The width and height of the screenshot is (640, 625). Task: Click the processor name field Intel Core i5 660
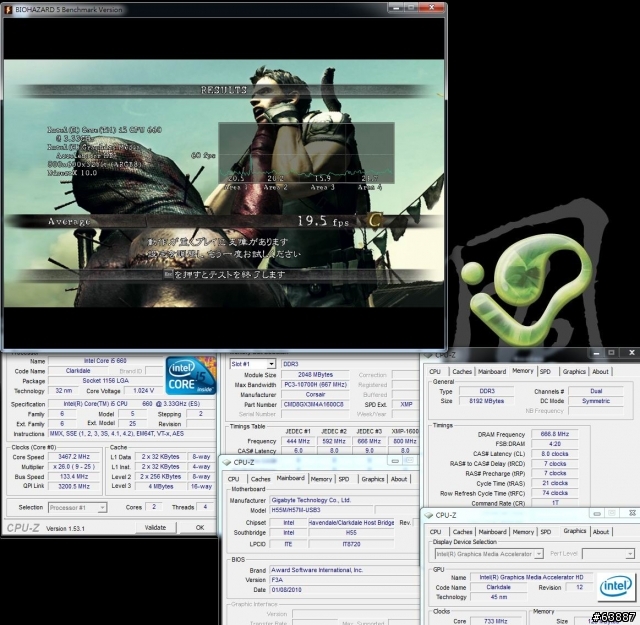click(105, 361)
